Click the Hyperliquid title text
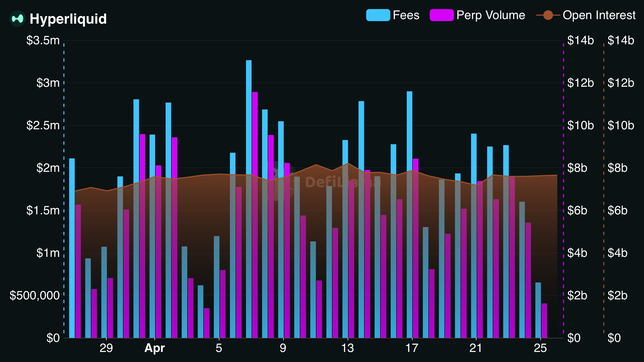Screen dimensions: 644x362 tap(68, 19)
